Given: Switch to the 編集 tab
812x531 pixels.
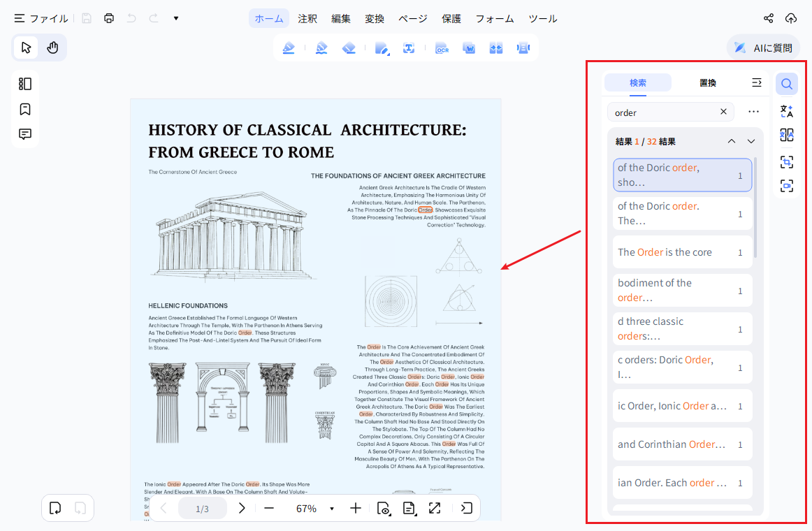Looking at the screenshot, I should tap(341, 19).
